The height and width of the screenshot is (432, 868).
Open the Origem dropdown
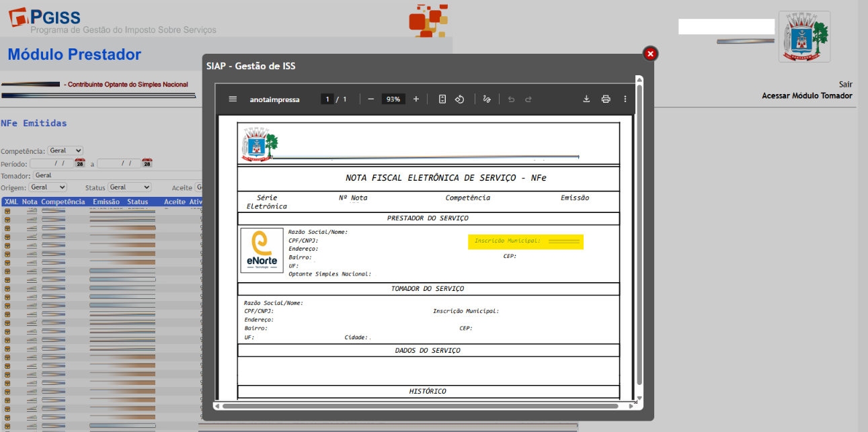pos(48,187)
